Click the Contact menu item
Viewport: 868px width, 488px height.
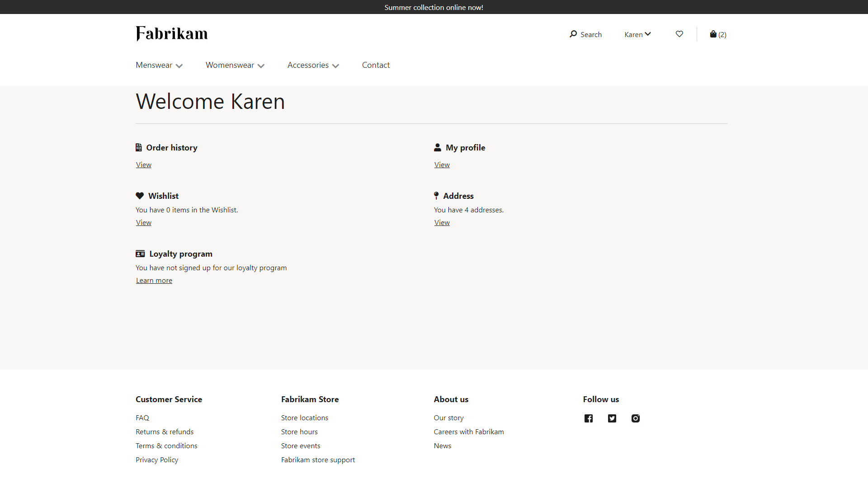[x=376, y=64]
